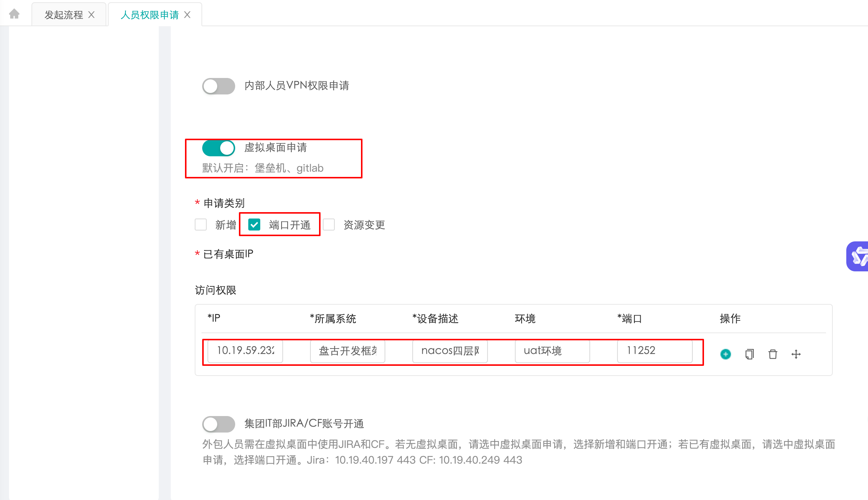
Task: Click the 环境 column header
Action: click(525, 319)
